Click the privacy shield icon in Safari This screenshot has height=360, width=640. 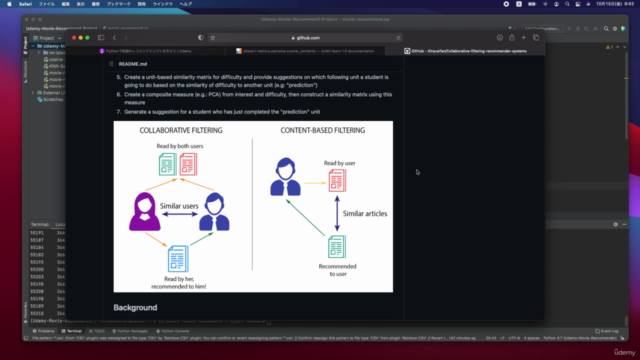pyautogui.click(x=200, y=38)
